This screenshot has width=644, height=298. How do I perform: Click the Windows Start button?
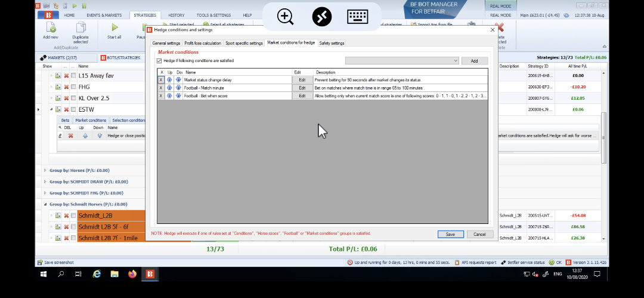pyautogui.click(x=43, y=274)
